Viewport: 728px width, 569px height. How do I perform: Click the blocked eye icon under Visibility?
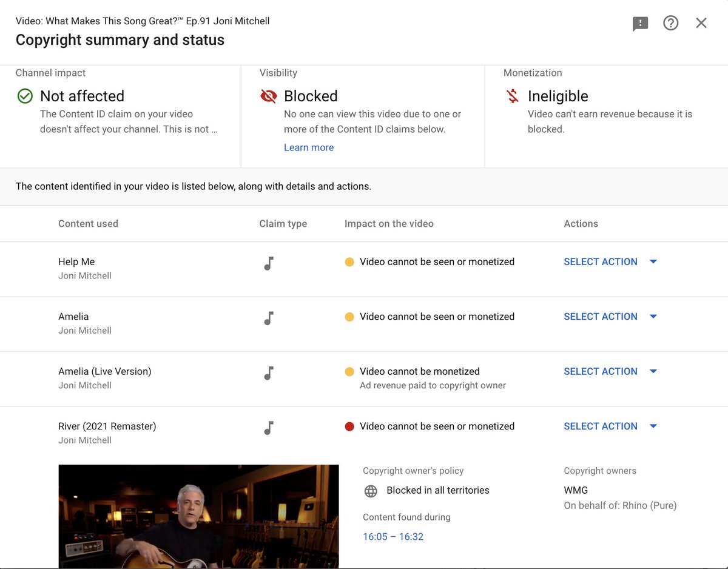(x=268, y=96)
